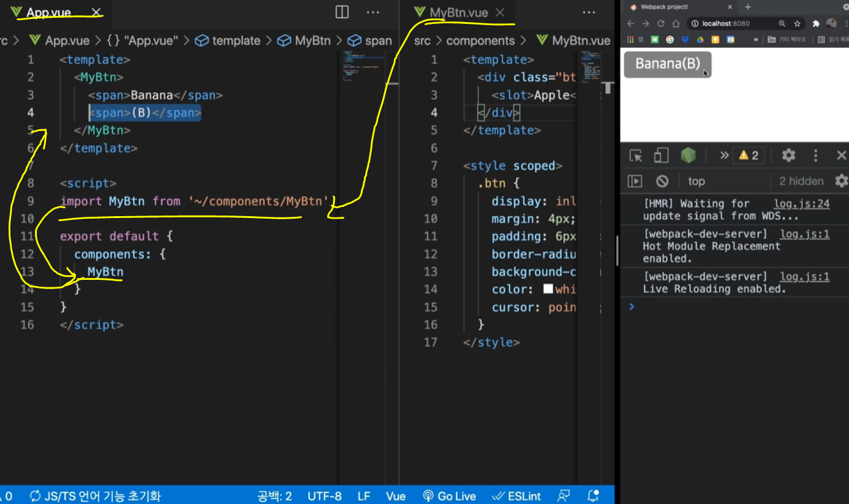The image size is (849, 504).
Task: Click JS/TS 언어 기능 초기화 status item
Action: (x=95, y=495)
